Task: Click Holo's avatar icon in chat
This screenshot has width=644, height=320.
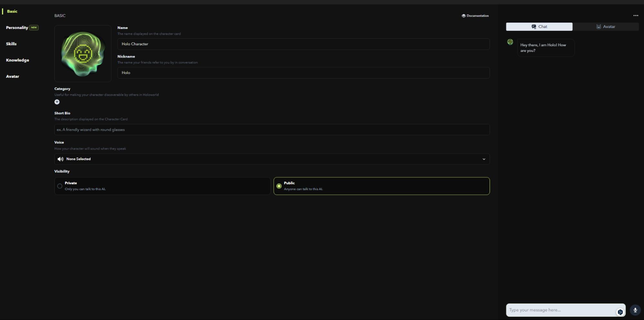Action: click(510, 42)
